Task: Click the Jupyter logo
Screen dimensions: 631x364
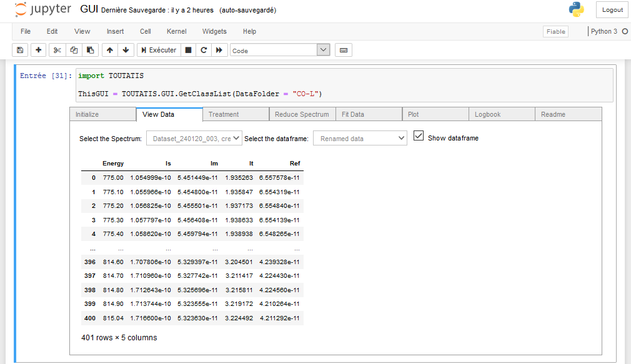Action: 43,9
